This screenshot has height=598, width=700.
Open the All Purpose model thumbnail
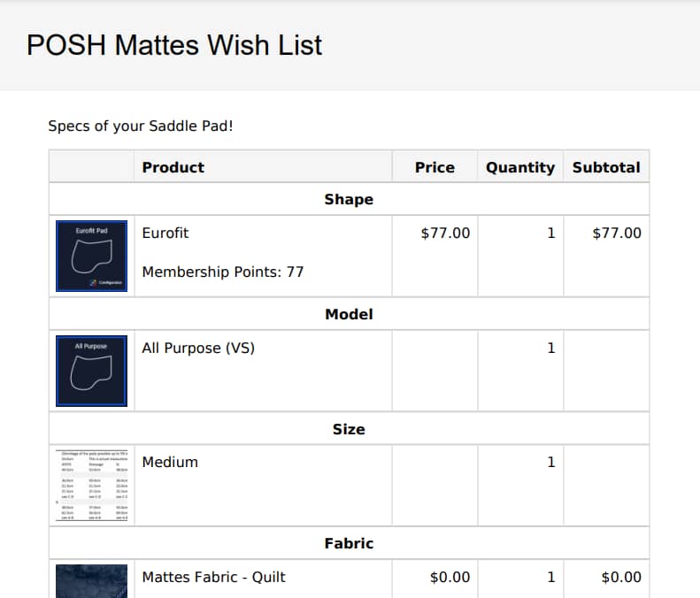click(91, 371)
